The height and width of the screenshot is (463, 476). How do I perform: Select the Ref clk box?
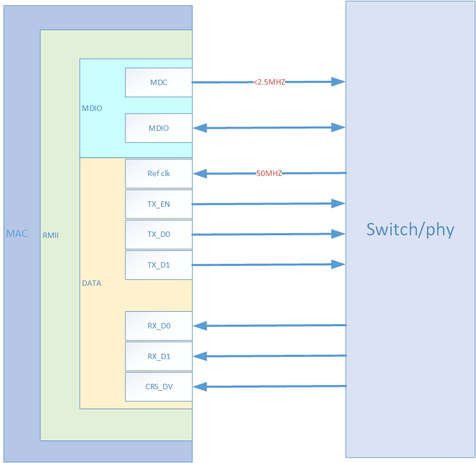[159, 173]
